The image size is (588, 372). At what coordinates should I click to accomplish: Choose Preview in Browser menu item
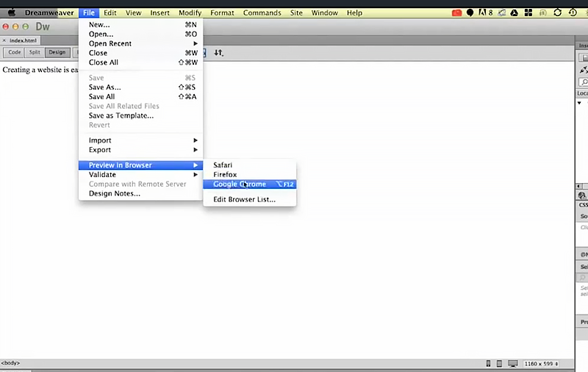[141, 165]
